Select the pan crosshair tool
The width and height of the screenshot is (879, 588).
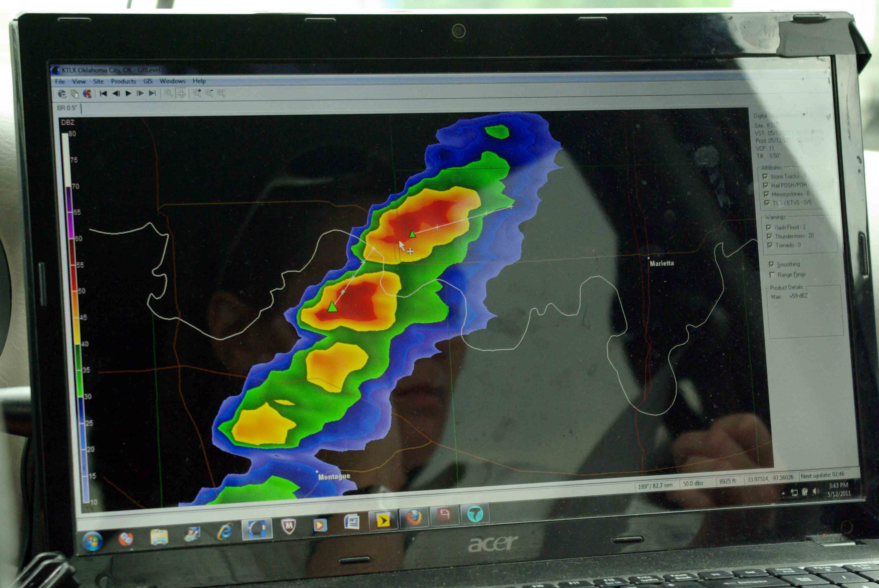pos(181,94)
